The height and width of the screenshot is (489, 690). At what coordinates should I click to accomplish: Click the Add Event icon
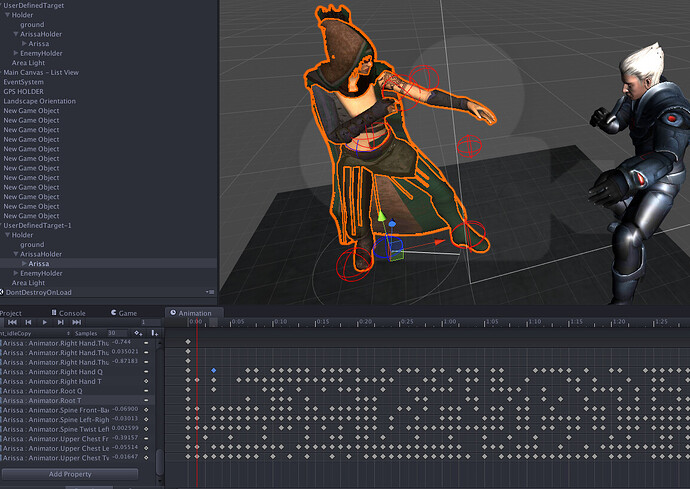154,332
